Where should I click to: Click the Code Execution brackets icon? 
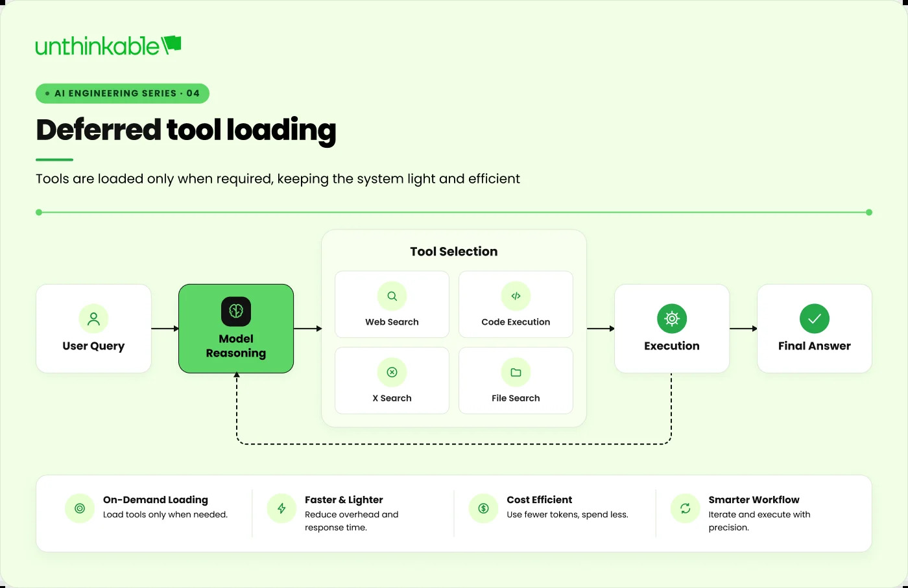coord(516,296)
